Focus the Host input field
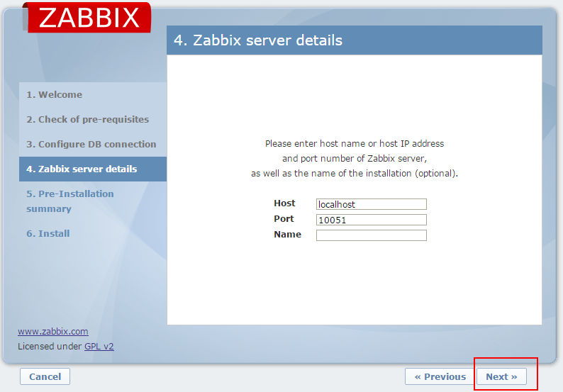Image resolution: width=563 pixels, height=392 pixels. (372, 204)
